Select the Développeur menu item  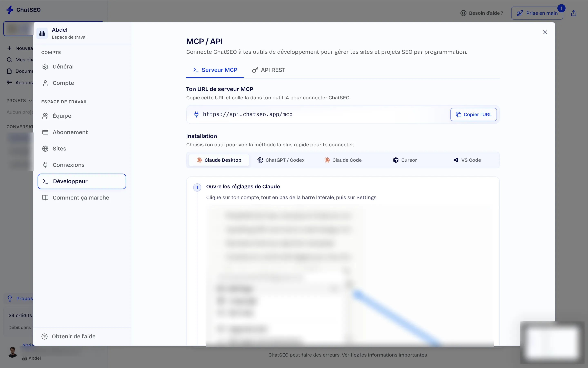click(82, 181)
